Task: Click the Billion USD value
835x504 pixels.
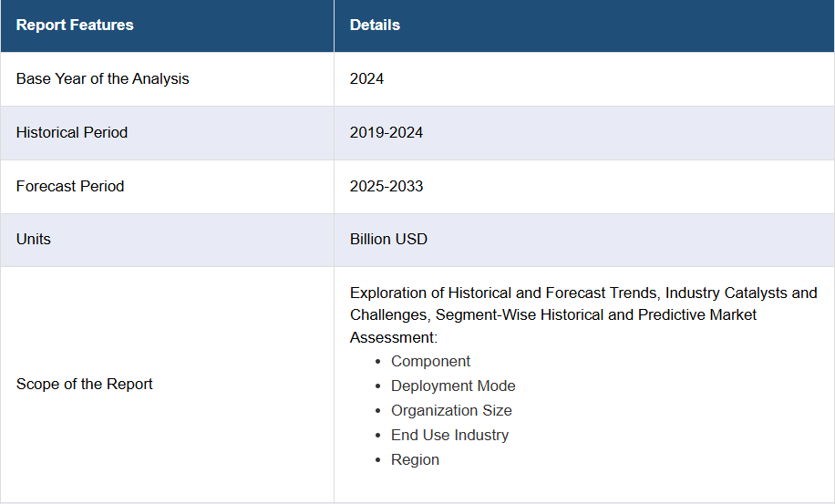Action: [388, 240]
